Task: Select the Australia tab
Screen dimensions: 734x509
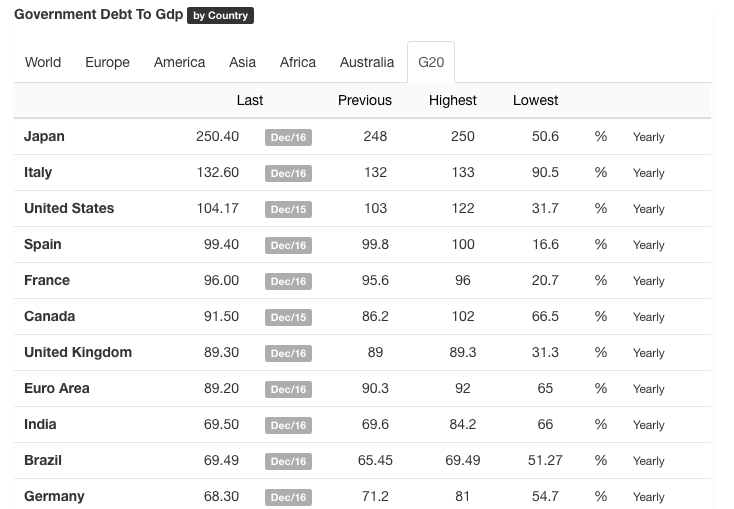Action: coord(367,62)
